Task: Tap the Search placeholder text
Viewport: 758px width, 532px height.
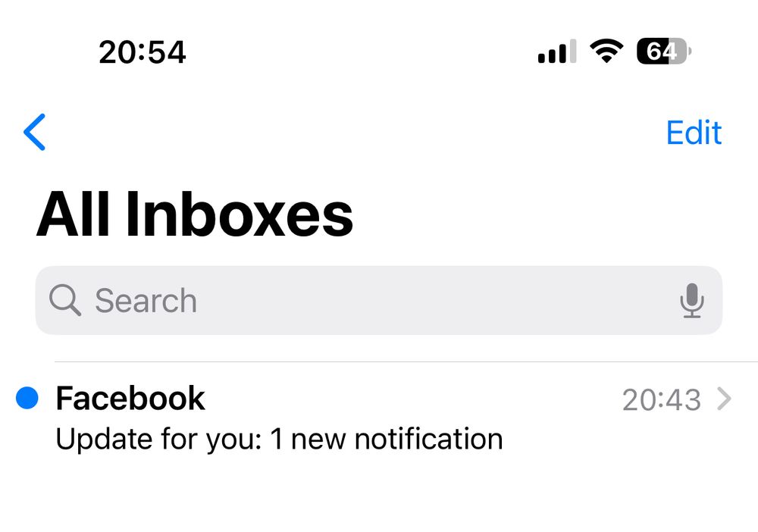Action: pyautogui.click(x=146, y=301)
